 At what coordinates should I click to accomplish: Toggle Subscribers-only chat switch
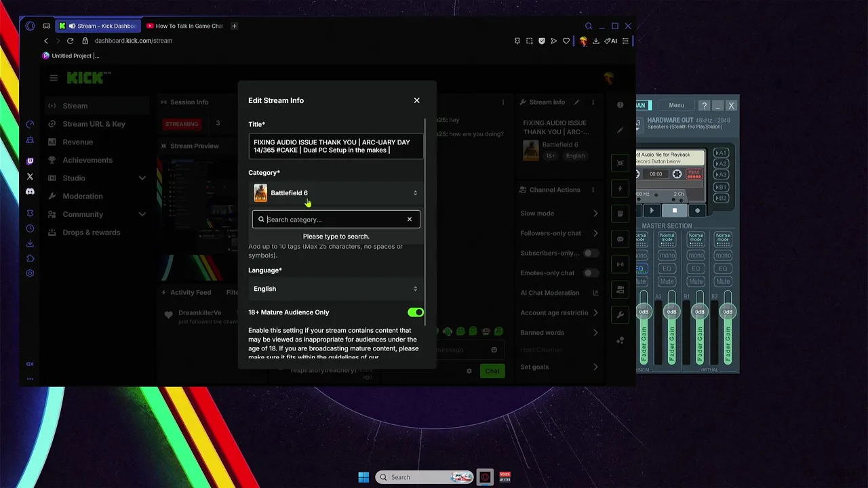coord(591,253)
